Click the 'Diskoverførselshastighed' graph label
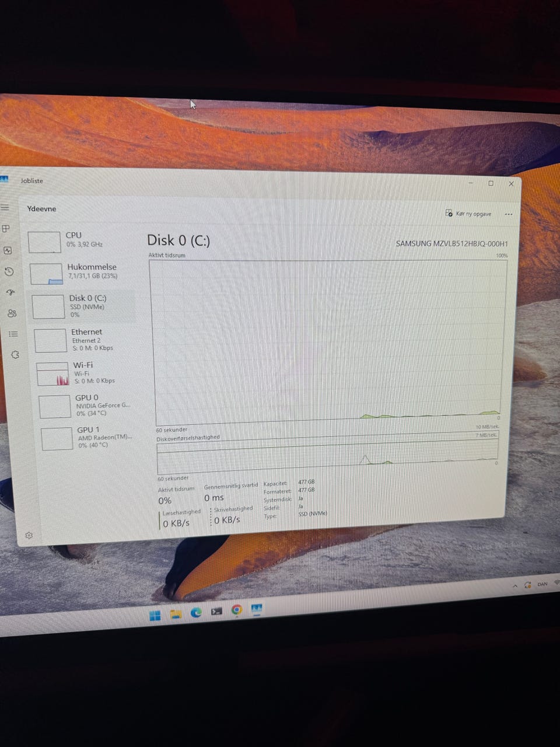 click(188, 438)
